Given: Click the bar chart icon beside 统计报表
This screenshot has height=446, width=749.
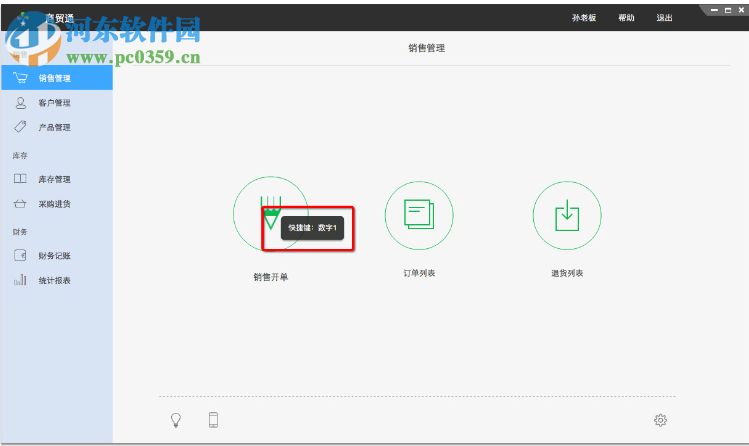Looking at the screenshot, I should point(20,280).
